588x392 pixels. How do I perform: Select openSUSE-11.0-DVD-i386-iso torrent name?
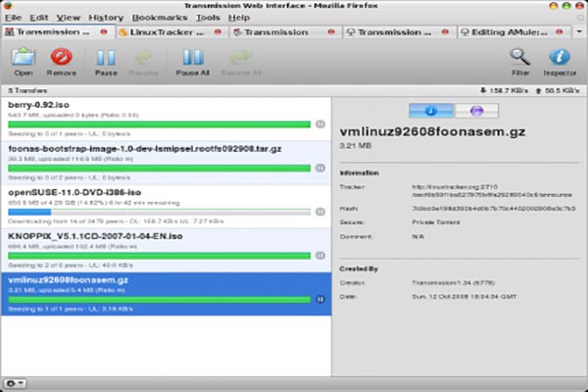tap(74, 192)
